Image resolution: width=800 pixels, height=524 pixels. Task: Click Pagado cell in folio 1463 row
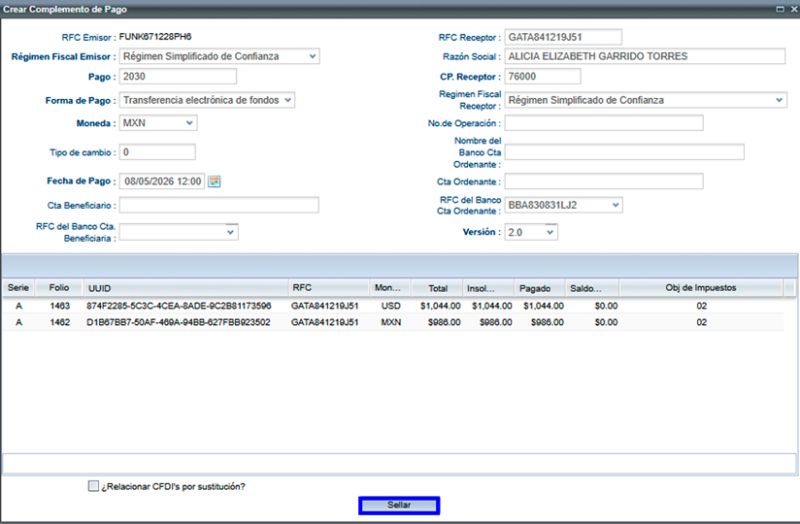543,306
